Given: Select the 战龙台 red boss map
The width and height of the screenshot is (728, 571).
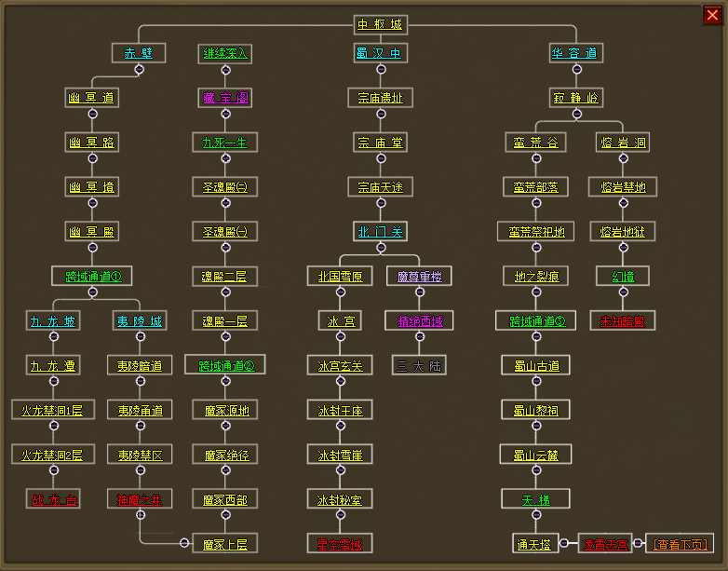Looking at the screenshot, I should coord(53,499).
